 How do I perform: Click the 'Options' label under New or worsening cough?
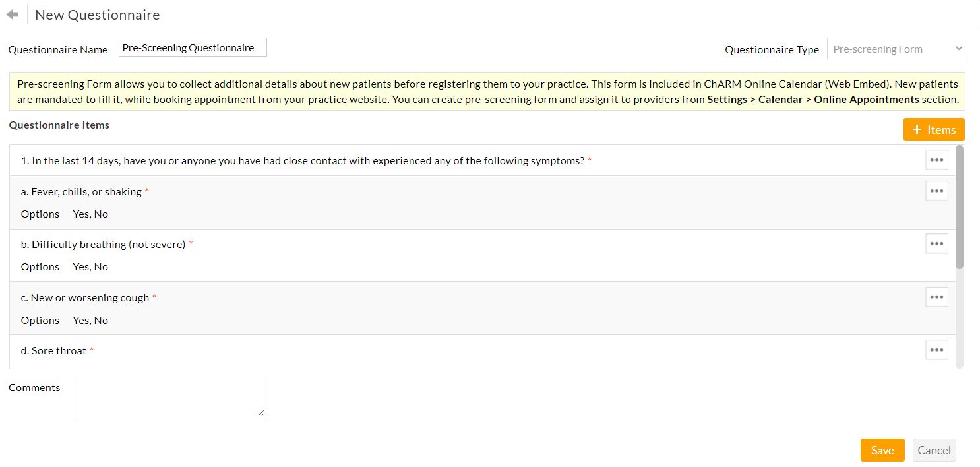click(x=40, y=320)
